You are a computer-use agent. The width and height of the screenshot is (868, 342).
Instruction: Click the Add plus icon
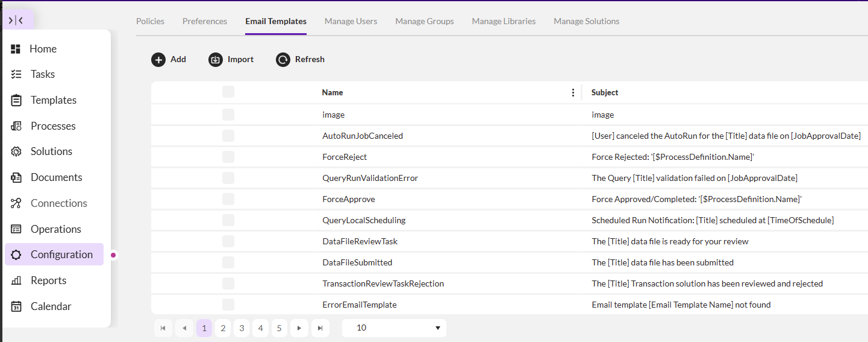[x=158, y=60]
